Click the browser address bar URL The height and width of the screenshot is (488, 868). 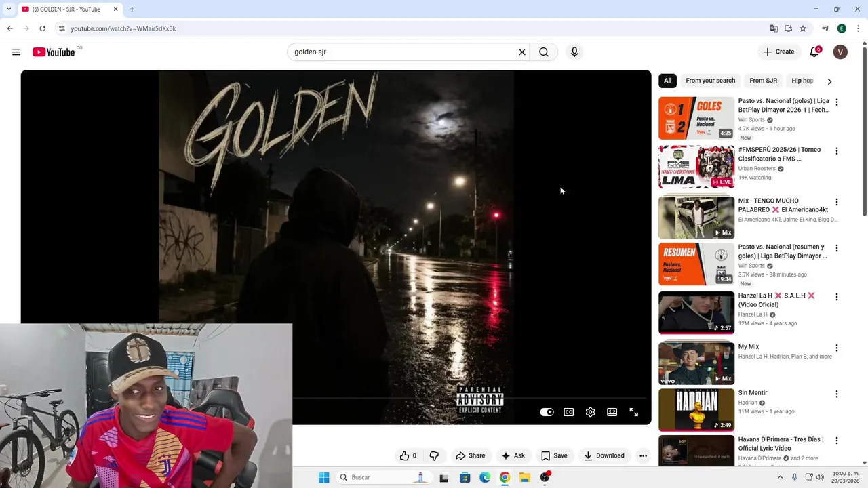coord(123,28)
